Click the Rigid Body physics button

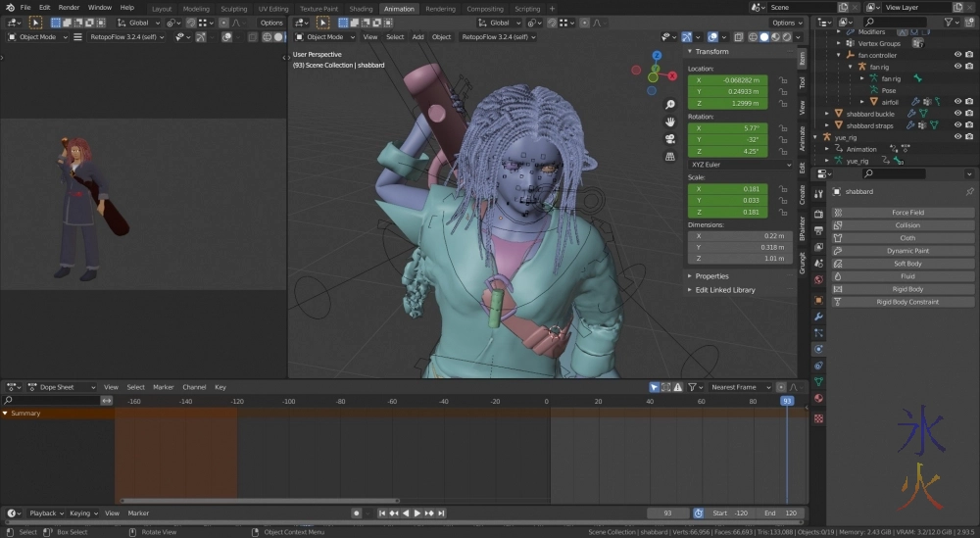(x=906, y=289)
